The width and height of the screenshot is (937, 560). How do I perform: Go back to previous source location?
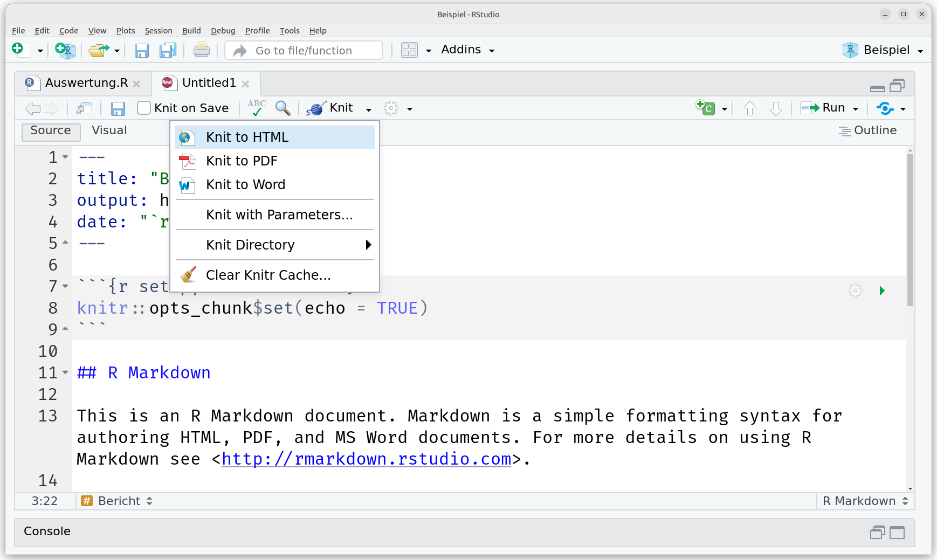(33, 108)
